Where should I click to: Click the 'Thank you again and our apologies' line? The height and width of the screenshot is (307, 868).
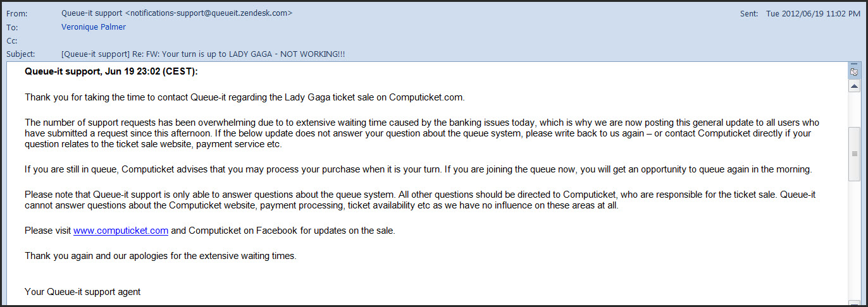(x=160, y=256)
